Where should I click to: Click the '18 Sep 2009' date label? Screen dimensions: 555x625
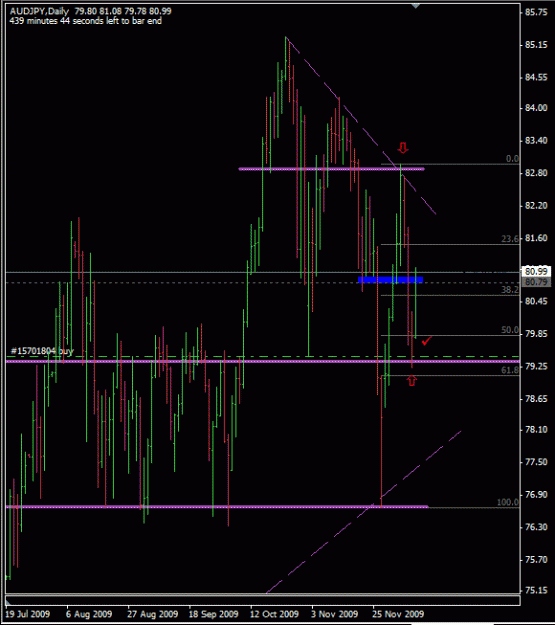coord(213,614)
